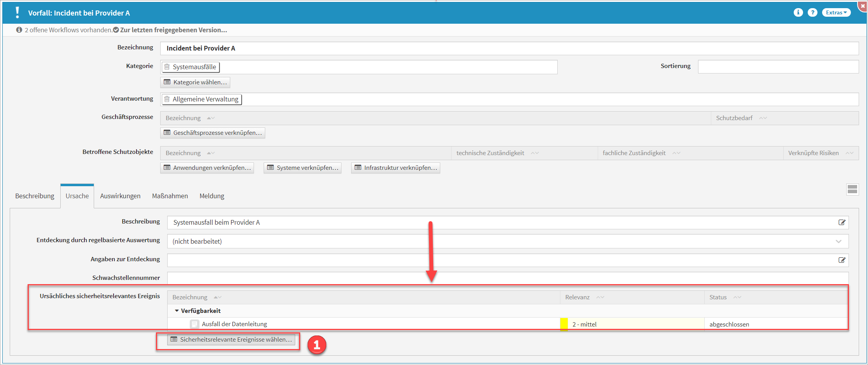Remove Allgemeine Verwaltung via trash icon
Image resolution: width=868 pixels, height=365 pixels.
coord(167,99)
